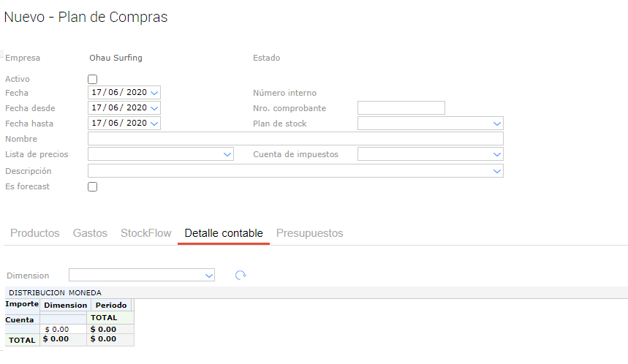Viewport: 628px width, 364px height.
Task: Click the Periodo column header
Action: click(x=110, y=305)
